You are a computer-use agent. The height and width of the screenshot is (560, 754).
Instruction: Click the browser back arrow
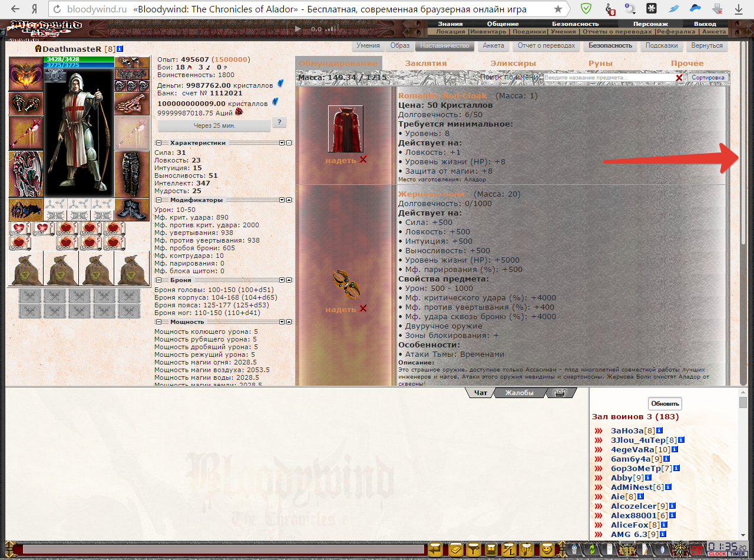[x=15, y=9]
